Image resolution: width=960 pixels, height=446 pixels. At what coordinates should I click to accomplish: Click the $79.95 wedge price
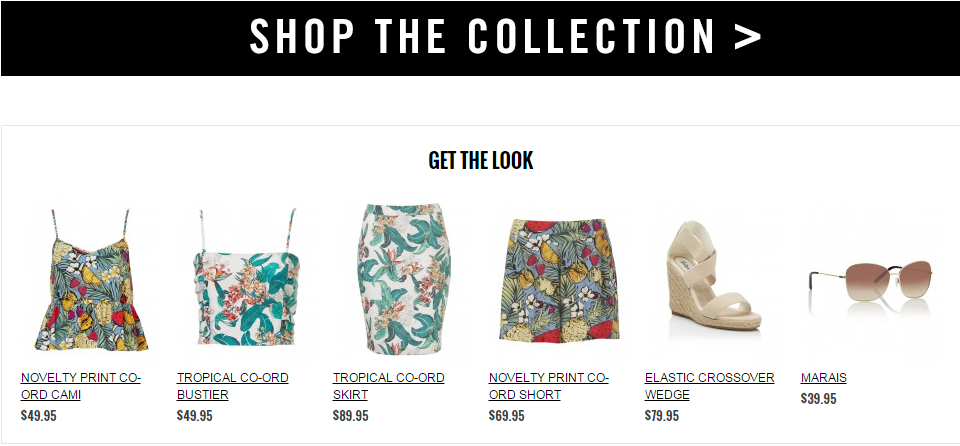(662, 416)
